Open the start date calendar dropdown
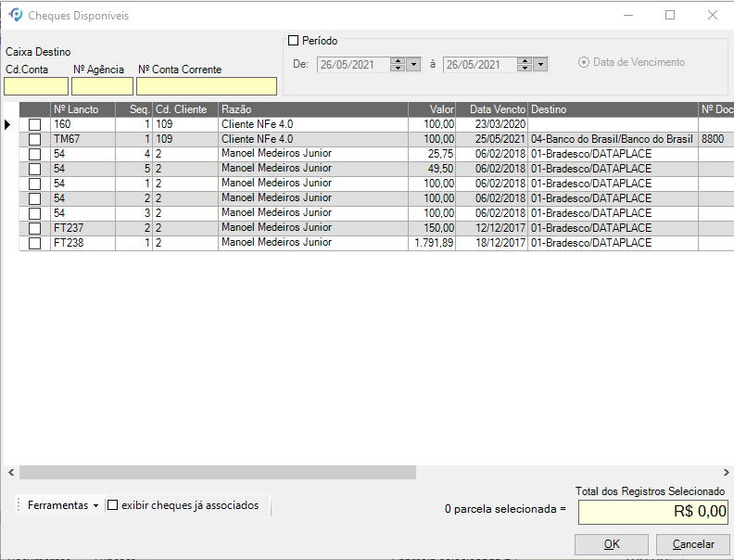734x560 pixels. coord(413,65)
